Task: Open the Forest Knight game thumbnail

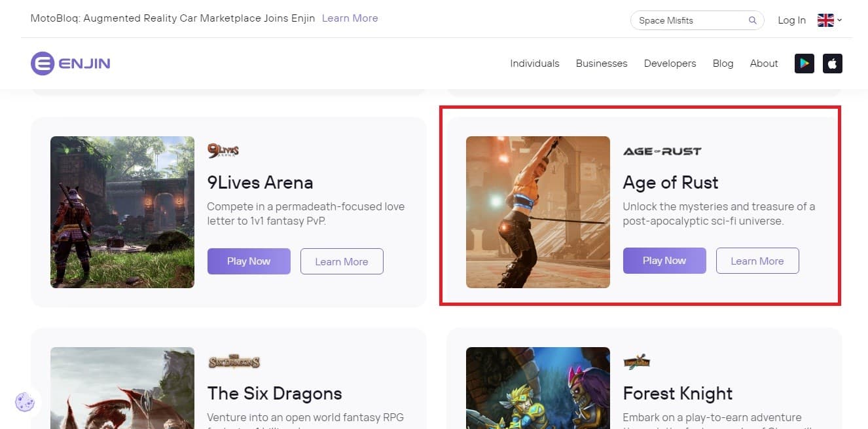Action: (538, 388)
